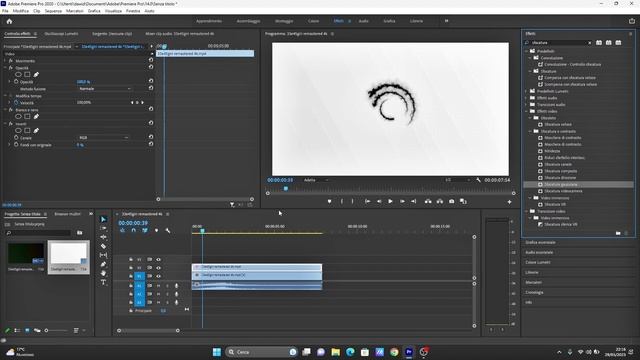This screenshot has height=360, width=640.
Task: Switch to Oscilloscopi Lumetri tab
Action: tap(61, 33)
